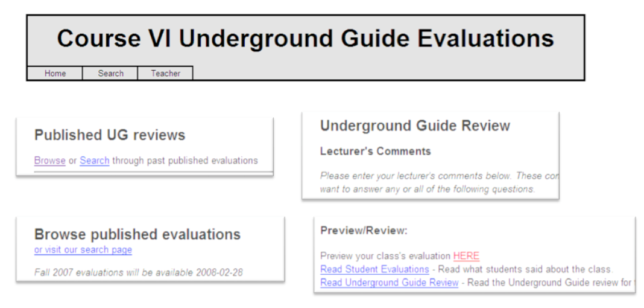Click the 'Preview your class's evaluation' text
Screen dimensions: 644x308
click(385, 256)
